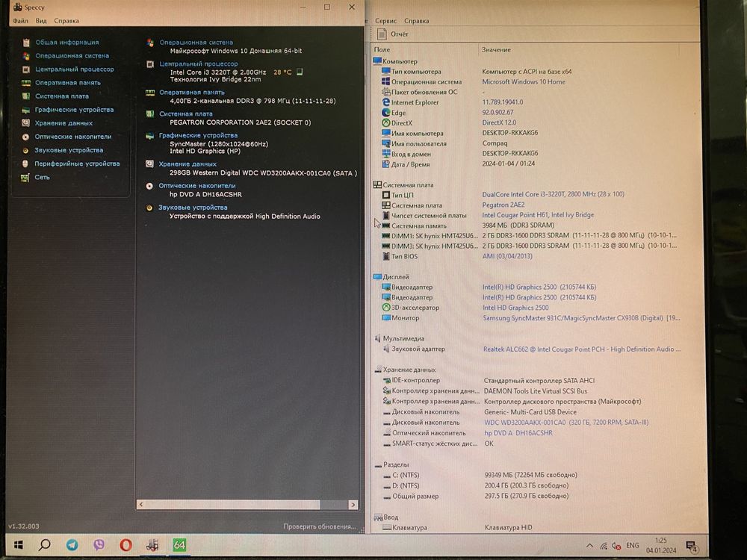The width and height of the screenshot is (747, 560).
Task: Open Opera browser from the taskbar
Action: coord(125,544)
